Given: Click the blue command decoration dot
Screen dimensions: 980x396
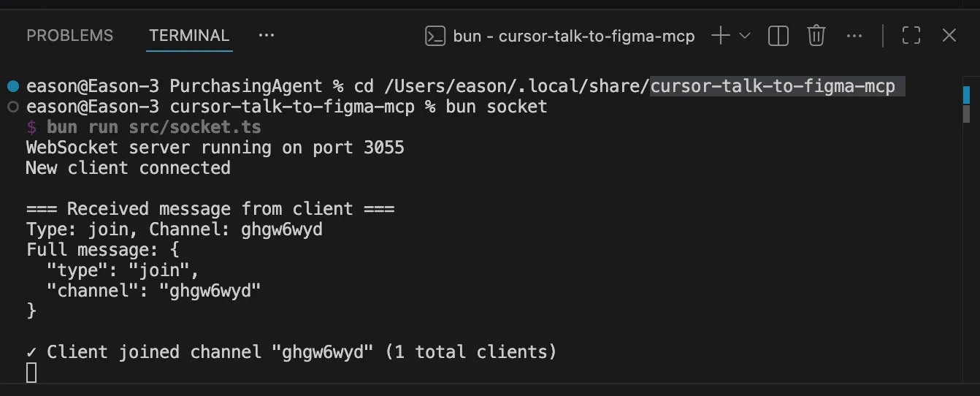Looking at the screenshot, I should coord(12,86).
